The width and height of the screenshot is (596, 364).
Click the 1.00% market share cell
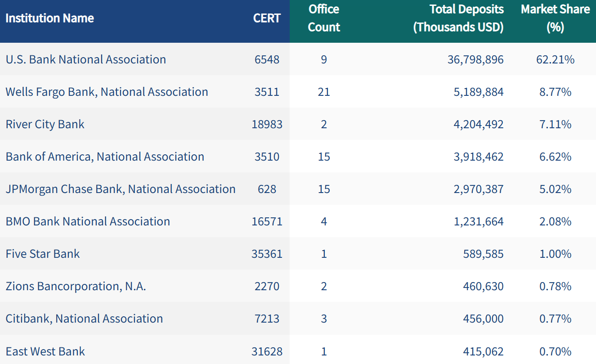(x=556, y=254)
